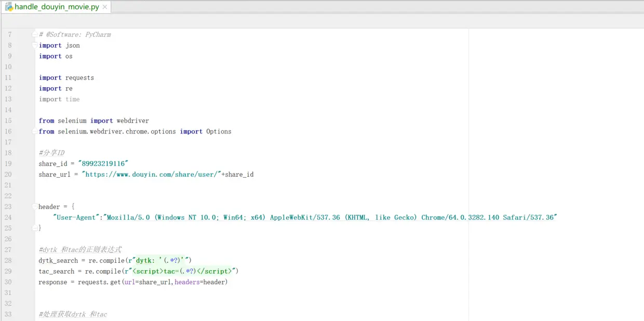Collapse the imports block at 'import json'

click(35, 45)
